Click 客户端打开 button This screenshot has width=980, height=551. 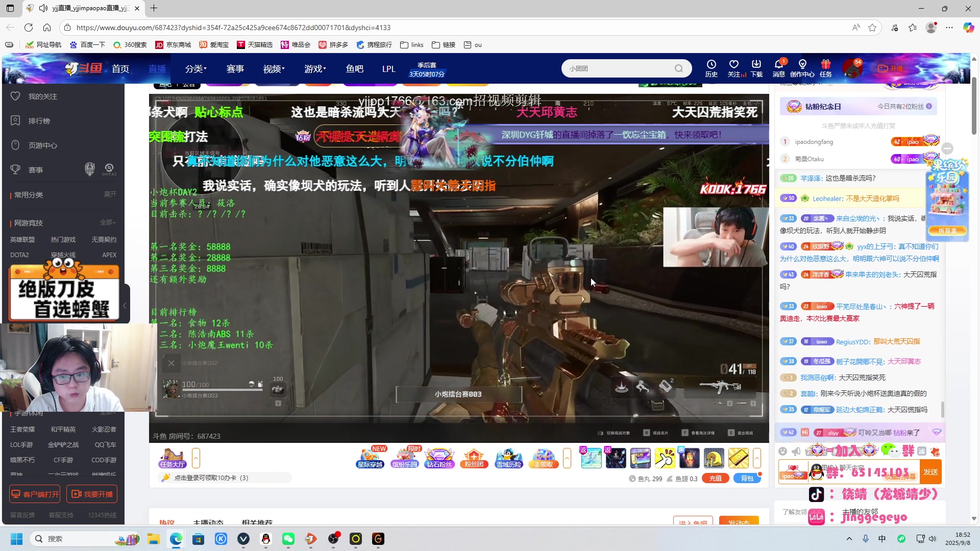[35, 494]
